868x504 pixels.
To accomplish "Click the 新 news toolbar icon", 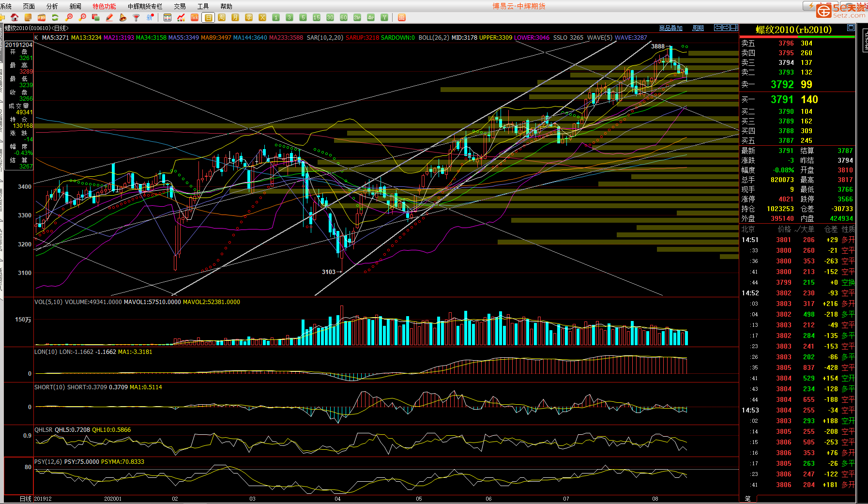I will pyautogui.click(x=150, y=17).
